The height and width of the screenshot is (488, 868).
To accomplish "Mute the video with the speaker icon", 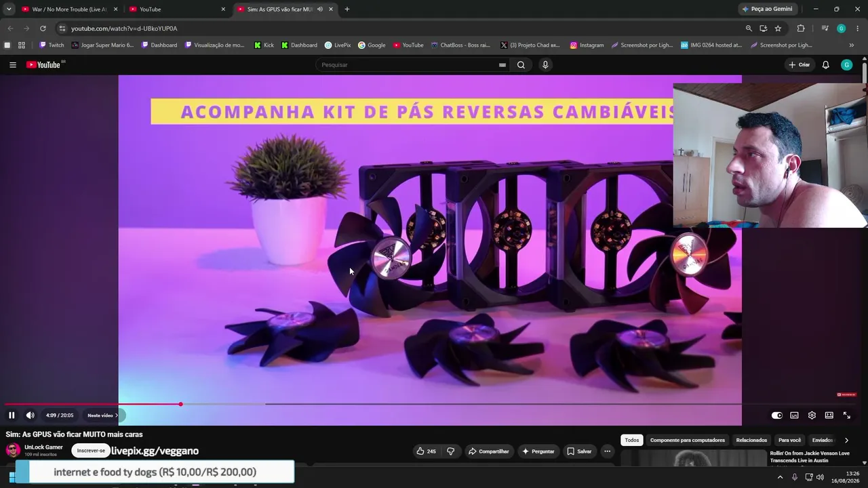I will (31, 415).
